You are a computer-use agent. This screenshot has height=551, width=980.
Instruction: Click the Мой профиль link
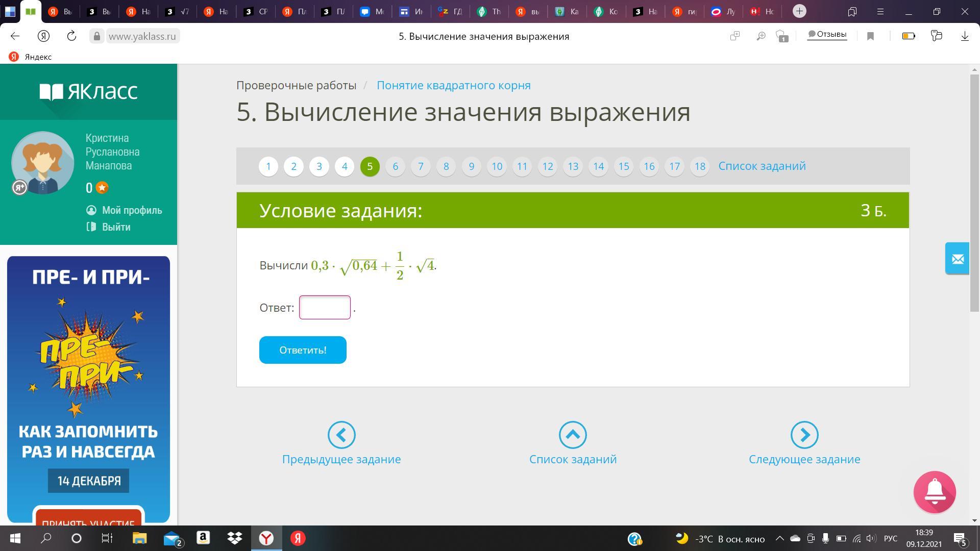132,210
